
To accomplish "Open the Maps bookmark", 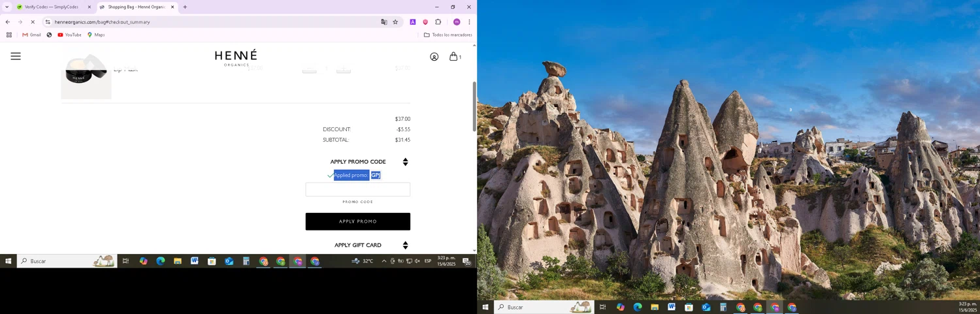I will point(96,35).
